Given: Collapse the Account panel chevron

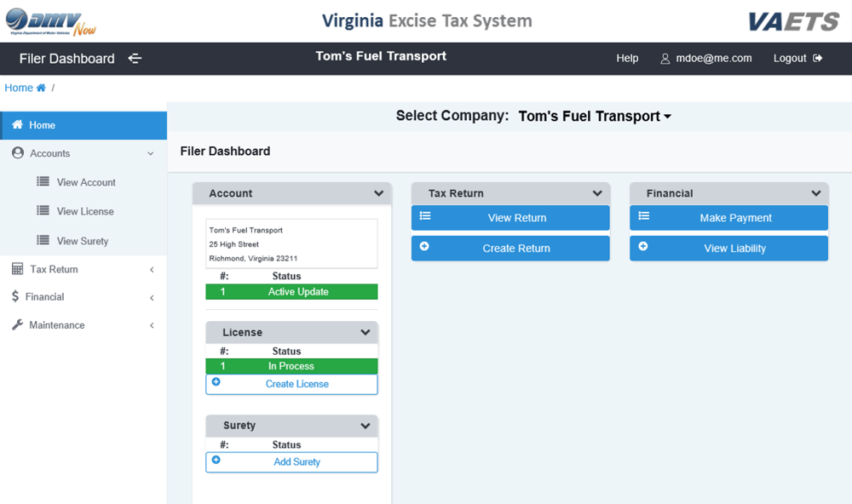Looking at the screenshot, I should [x=379, y=193].
